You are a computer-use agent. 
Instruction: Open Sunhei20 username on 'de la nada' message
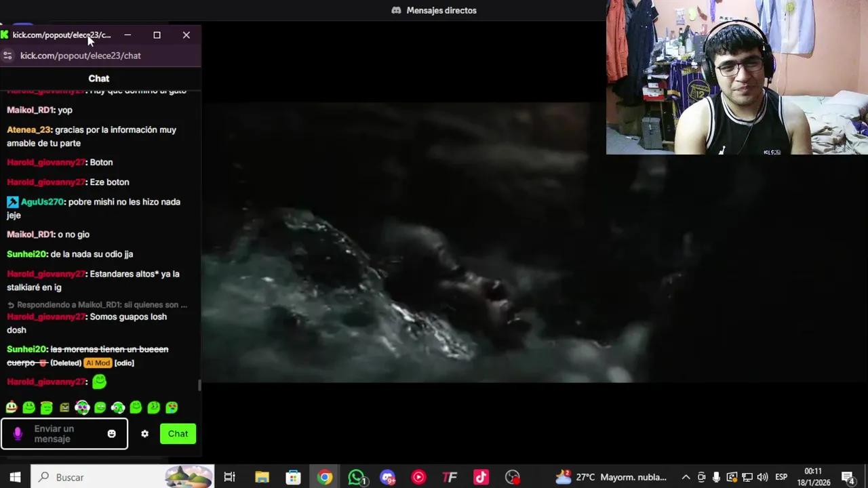tap(26, 254)
